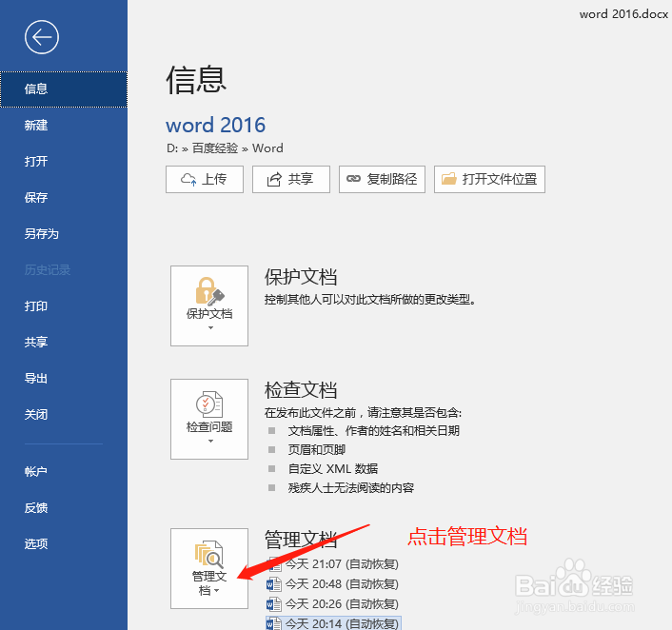
Task: Click 反馈 in the sidebar
Action: click(x=64, y=508)
